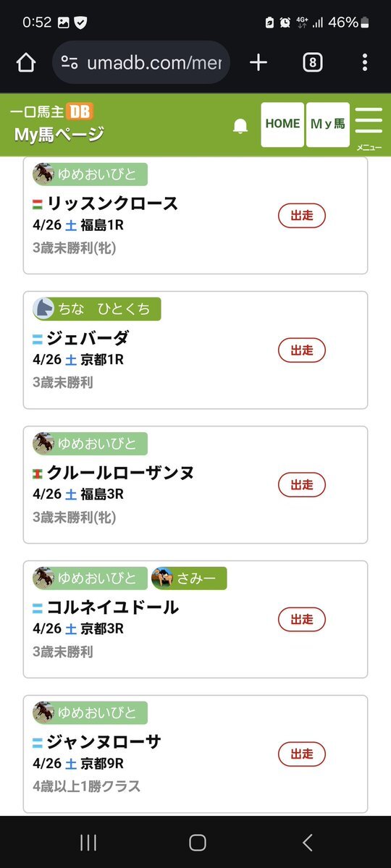Tap the 一口馬主DB site logo
Viewport: 391px width, 868px height.
point(51,111)
